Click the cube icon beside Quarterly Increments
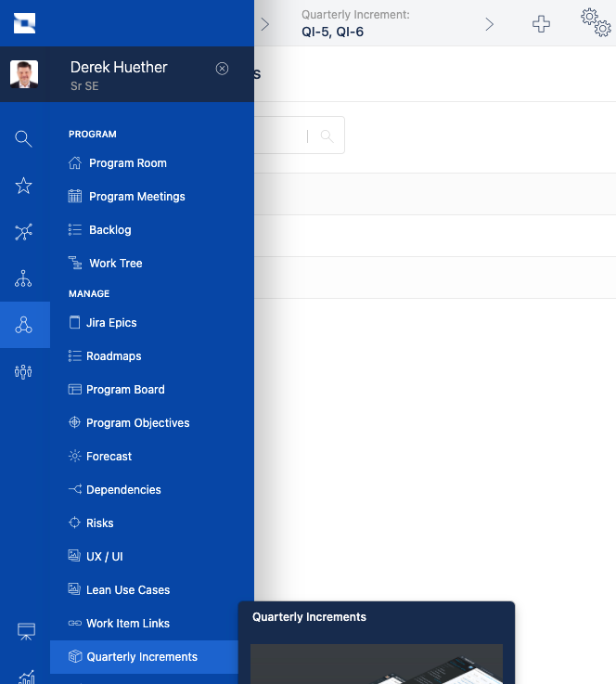The image size is (616, 684). pos(75,656)
